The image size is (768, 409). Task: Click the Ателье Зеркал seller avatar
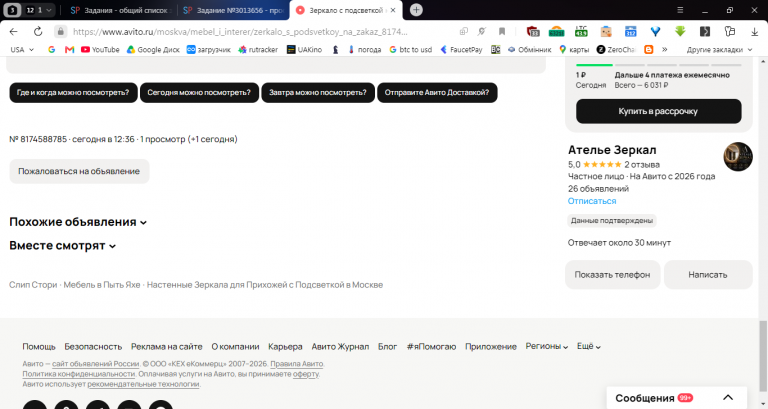point(738,156)
